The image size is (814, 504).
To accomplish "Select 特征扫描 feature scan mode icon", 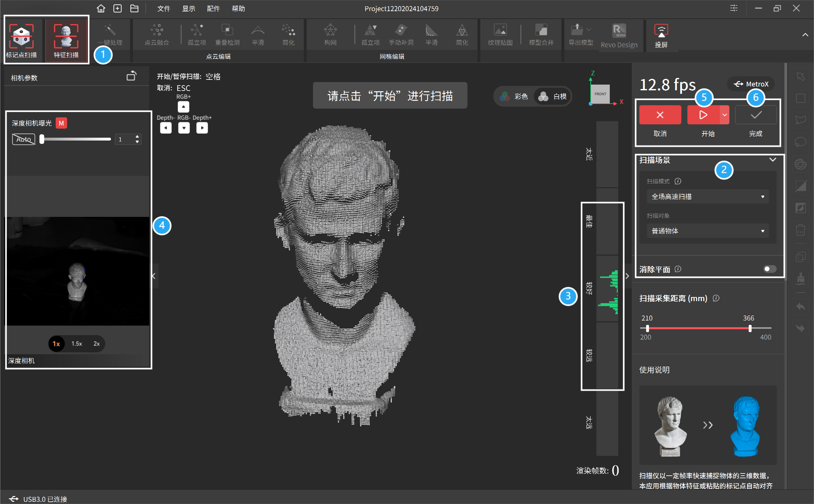I will (66, 37).
